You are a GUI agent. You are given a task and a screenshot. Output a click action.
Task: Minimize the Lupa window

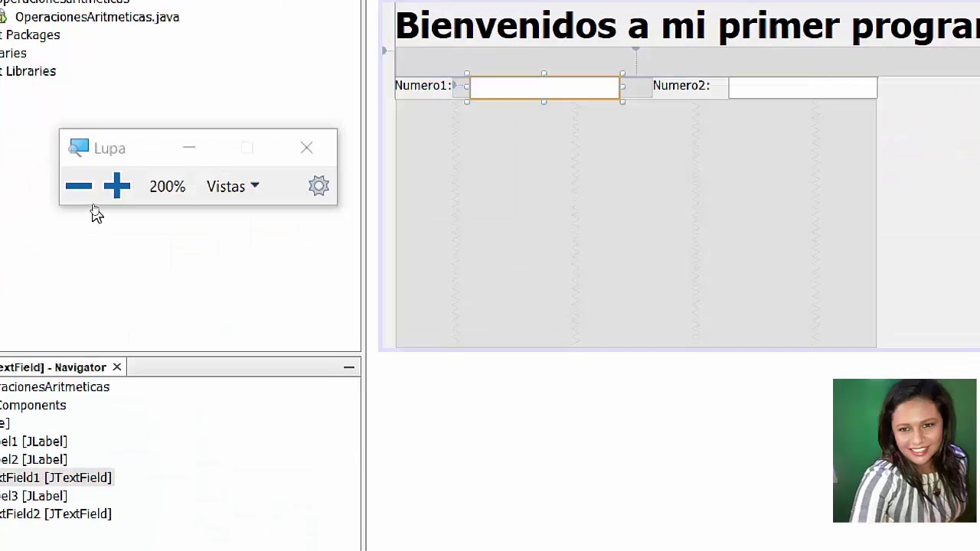point(189,147)
